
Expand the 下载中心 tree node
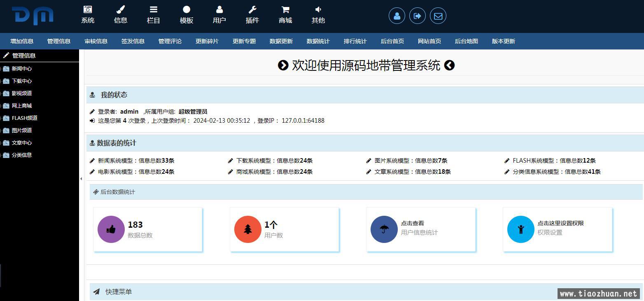(1, 81)
